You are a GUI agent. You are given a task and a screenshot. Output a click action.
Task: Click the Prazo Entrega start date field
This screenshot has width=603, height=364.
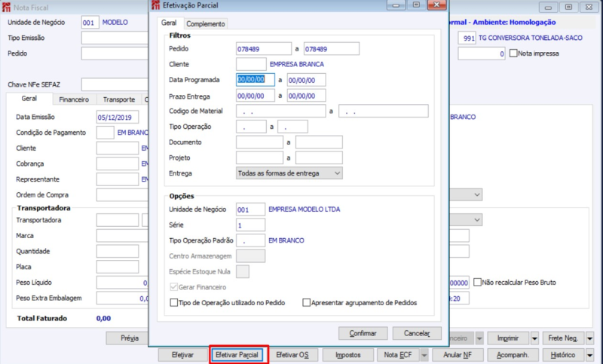click(256, 96)
